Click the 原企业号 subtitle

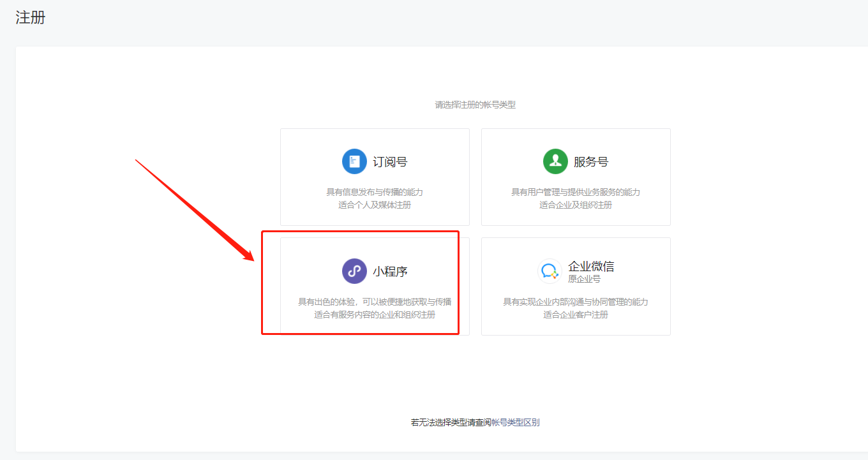[584, 279]
